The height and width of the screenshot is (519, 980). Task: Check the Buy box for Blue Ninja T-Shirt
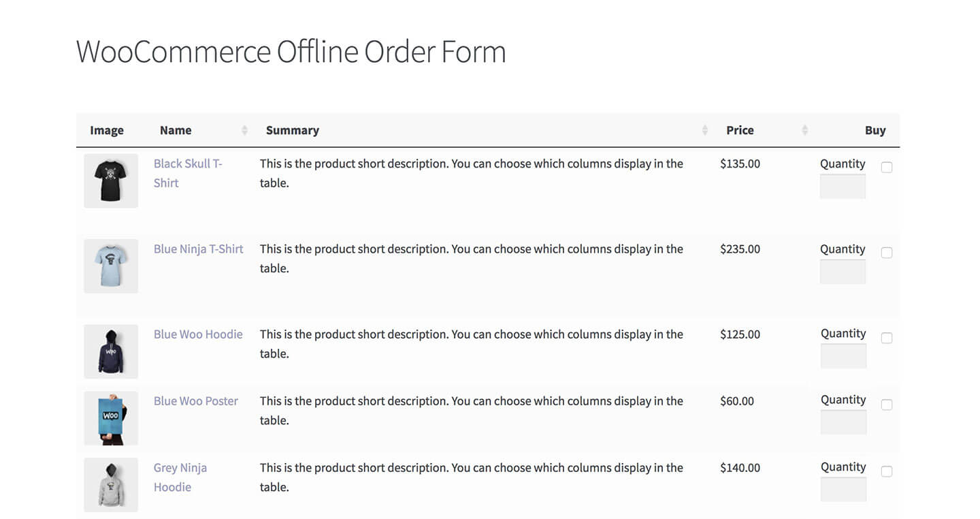click(x=887, y=252)
